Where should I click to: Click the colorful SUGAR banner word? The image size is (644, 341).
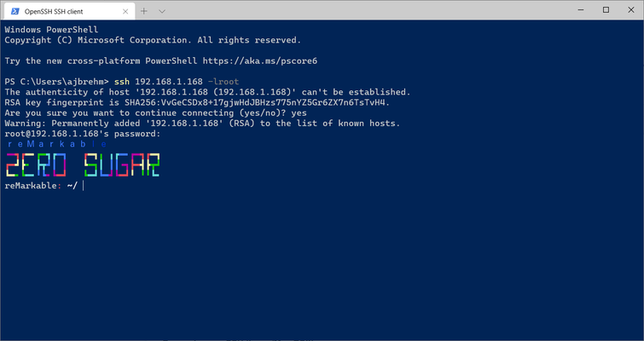click(122, 165)
